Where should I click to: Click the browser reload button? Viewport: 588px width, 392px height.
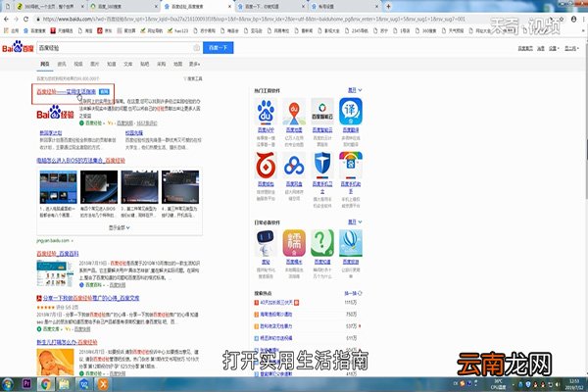tap(25, 19)
